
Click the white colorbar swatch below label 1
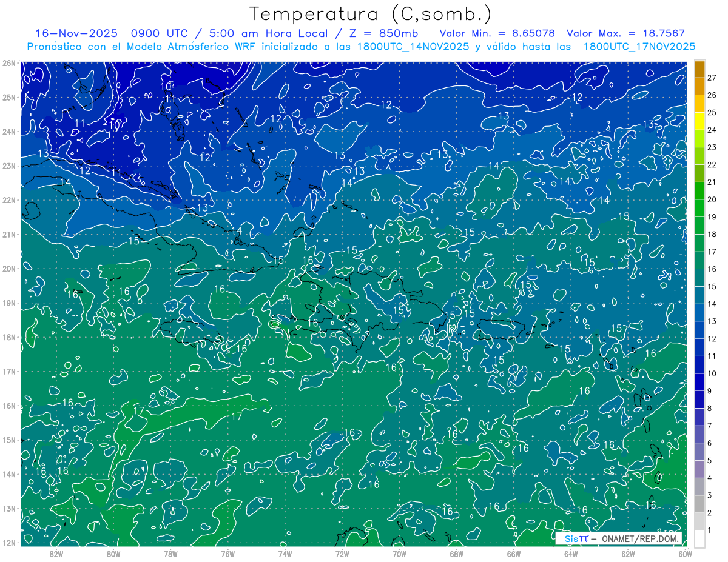point(699,538)
